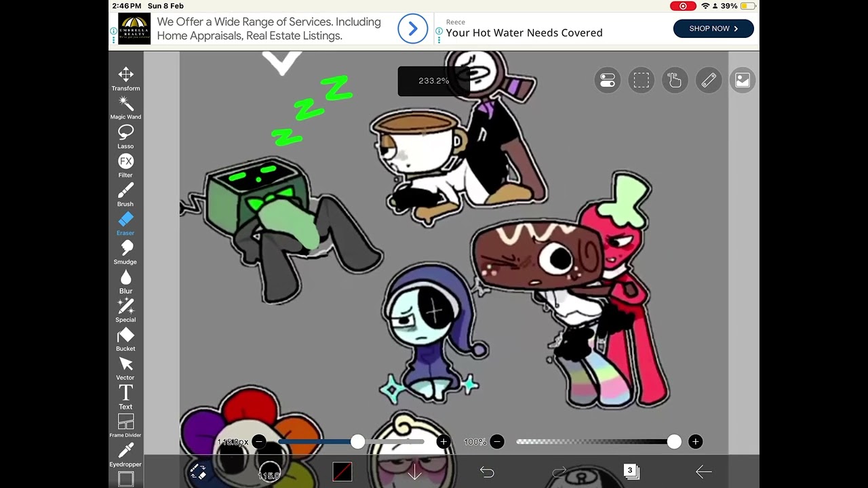Image resolution: width=868 pixels, height=488 pixels.
Task: Select the Magic Wand tool
Action: click(x=125, y=108)
